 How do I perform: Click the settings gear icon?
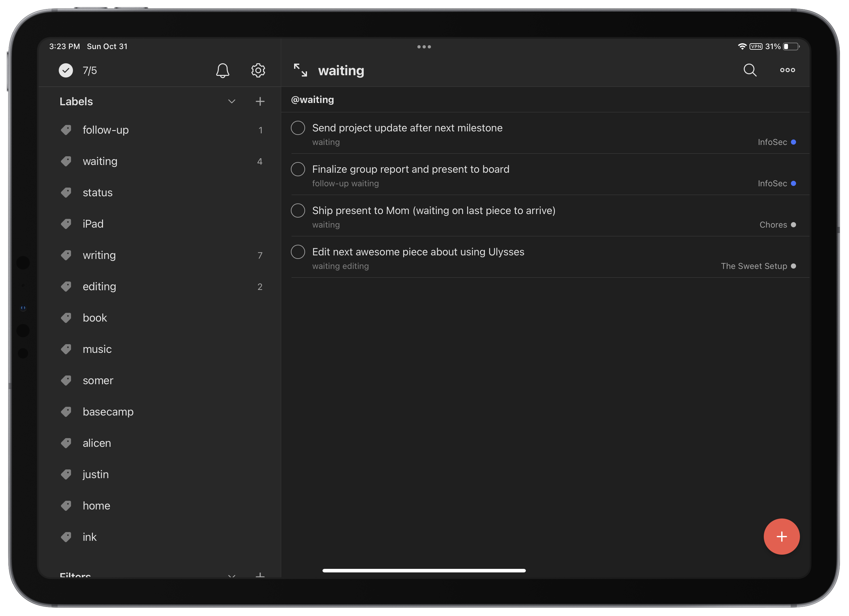tap(258, 71)
